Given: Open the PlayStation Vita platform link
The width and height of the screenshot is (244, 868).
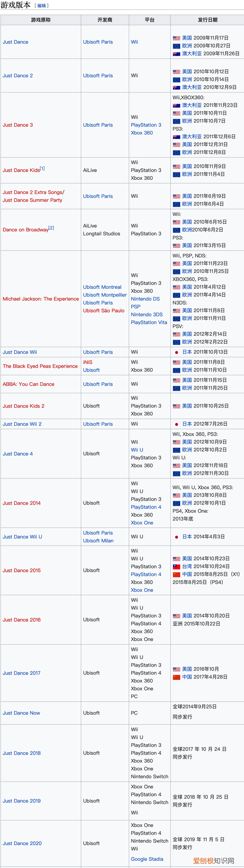Looking at the screenshot, I should pos(149,322).
